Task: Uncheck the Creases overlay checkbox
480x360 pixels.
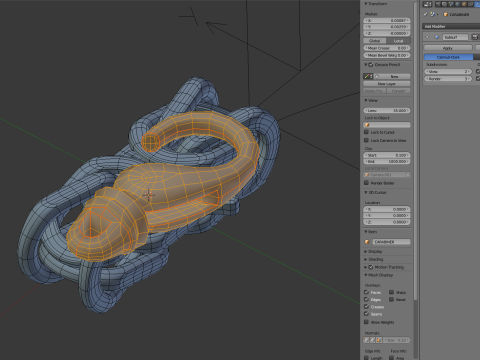Action: [366, 307]
